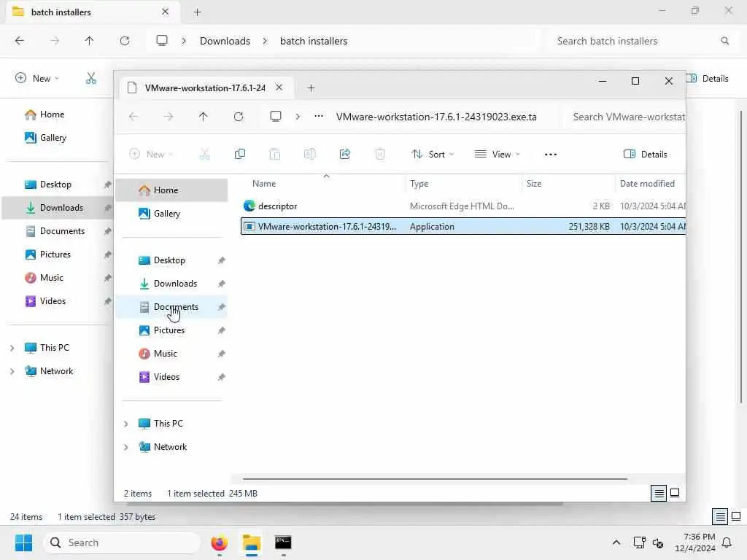
Task: Click the PC icon in the VMware address bar
Action: [276, 117]
